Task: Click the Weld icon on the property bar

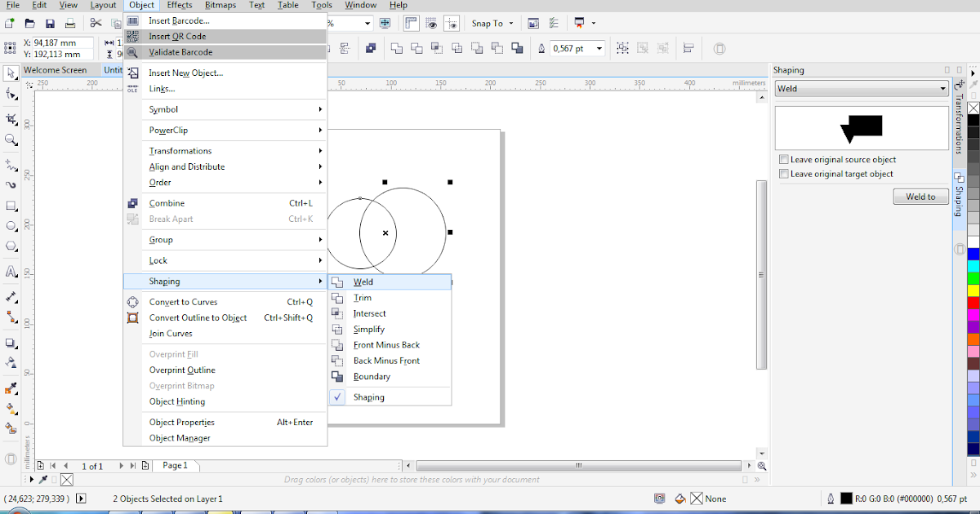Action: (x=396, y=48)
